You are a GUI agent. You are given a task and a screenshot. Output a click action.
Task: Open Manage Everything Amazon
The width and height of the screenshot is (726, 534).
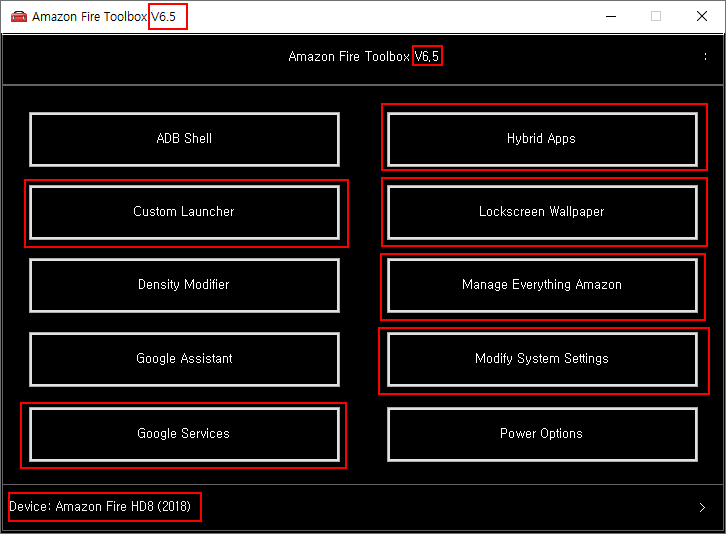[542, 285]
